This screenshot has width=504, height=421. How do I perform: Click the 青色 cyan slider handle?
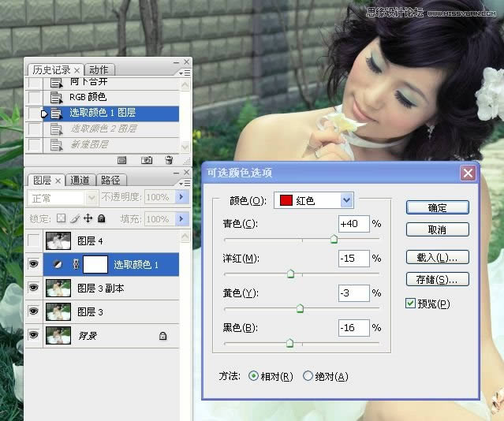tap(334, 240)
